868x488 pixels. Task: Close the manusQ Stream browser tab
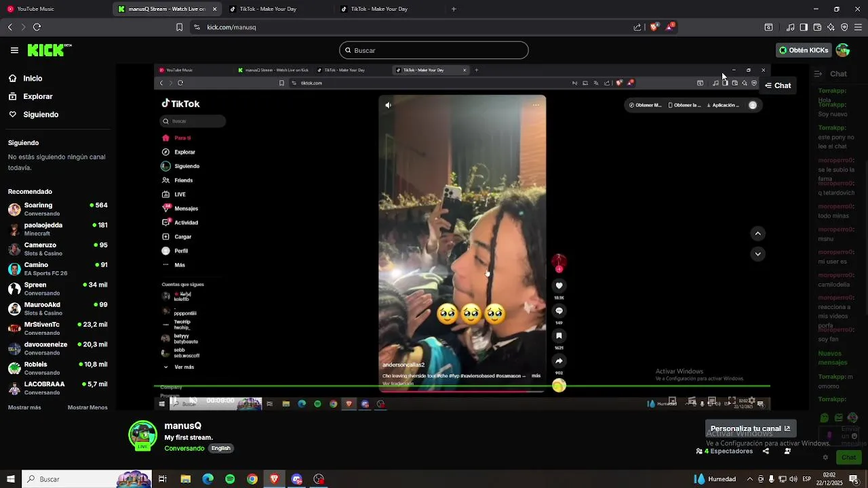(x=215, y=9)
